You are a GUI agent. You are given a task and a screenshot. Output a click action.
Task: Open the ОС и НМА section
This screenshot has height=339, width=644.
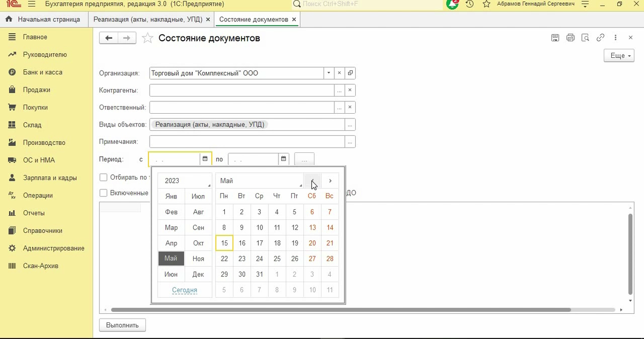46,160
